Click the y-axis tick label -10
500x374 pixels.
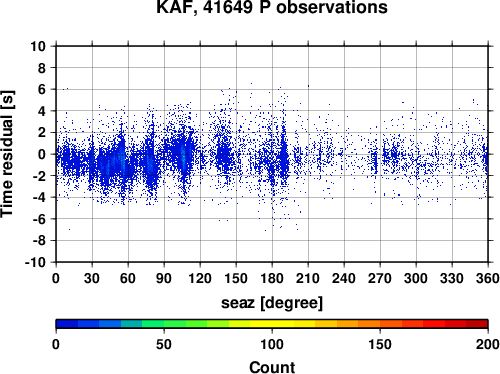click(35, 262)
